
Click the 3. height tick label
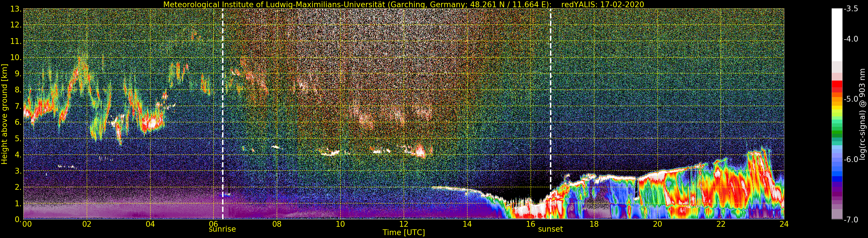18,171
